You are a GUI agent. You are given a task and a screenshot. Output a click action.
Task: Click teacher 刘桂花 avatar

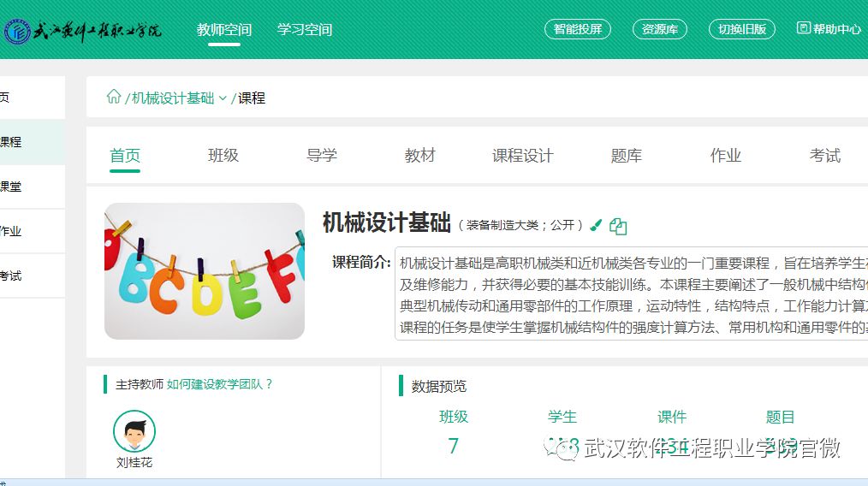point(134,431)
